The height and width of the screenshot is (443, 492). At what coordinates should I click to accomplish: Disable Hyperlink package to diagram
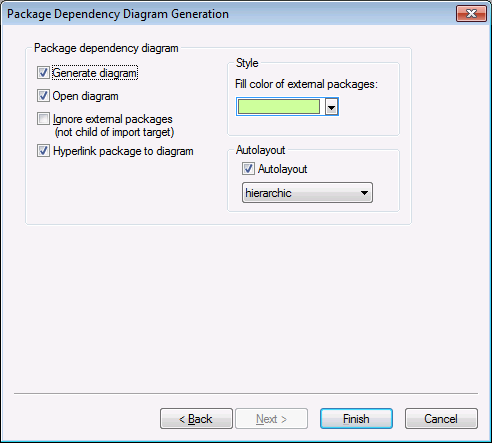tap(43, 151)
